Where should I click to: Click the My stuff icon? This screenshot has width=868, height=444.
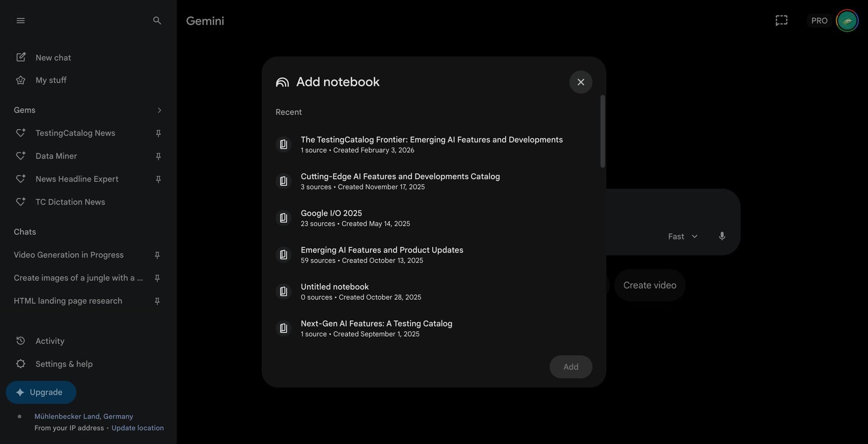click(20, 80)
